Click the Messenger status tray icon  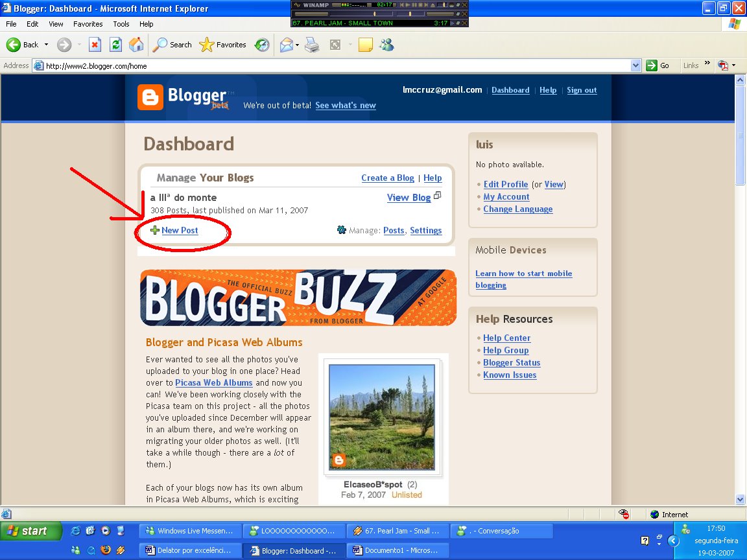point(686,529)
